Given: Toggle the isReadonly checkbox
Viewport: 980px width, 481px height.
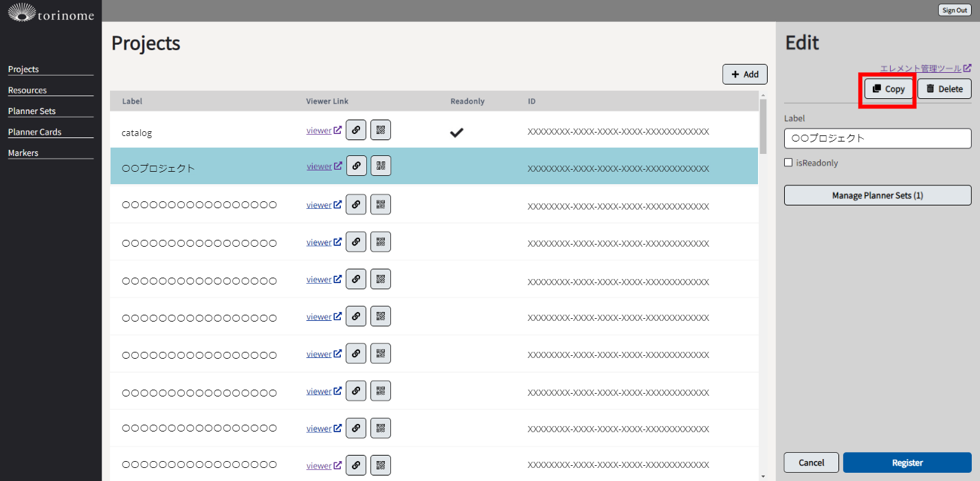Looking at the screenshot, I should click(x=788, y=163).
